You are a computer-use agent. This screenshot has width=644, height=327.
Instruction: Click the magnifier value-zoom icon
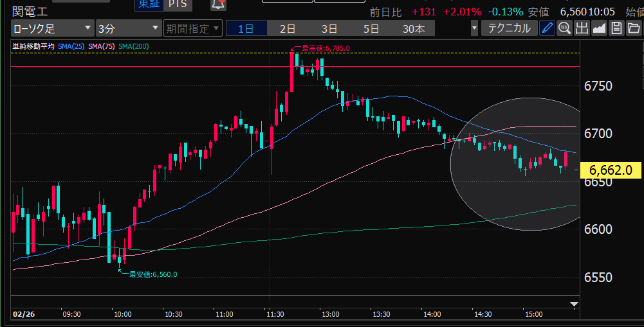[x=564, y=28]
